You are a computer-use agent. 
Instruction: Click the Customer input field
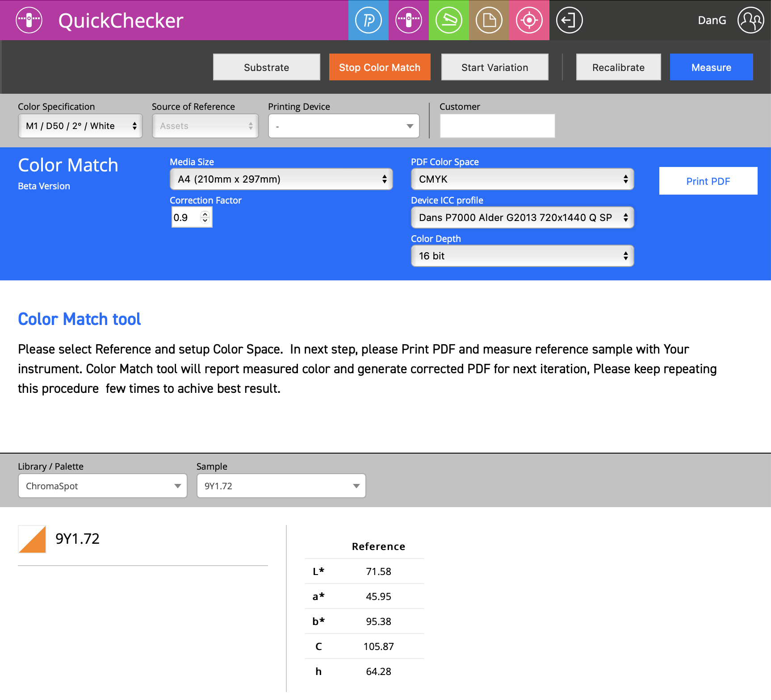coord(497,126)
